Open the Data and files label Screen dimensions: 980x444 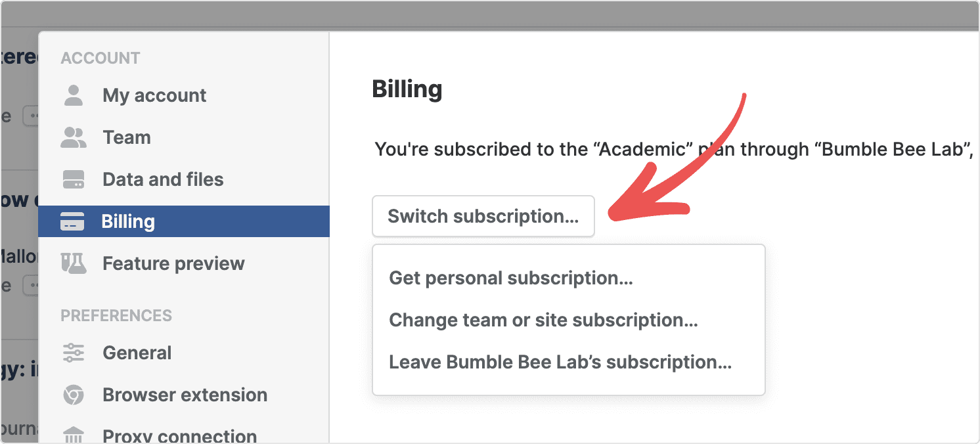click(163, 179)
